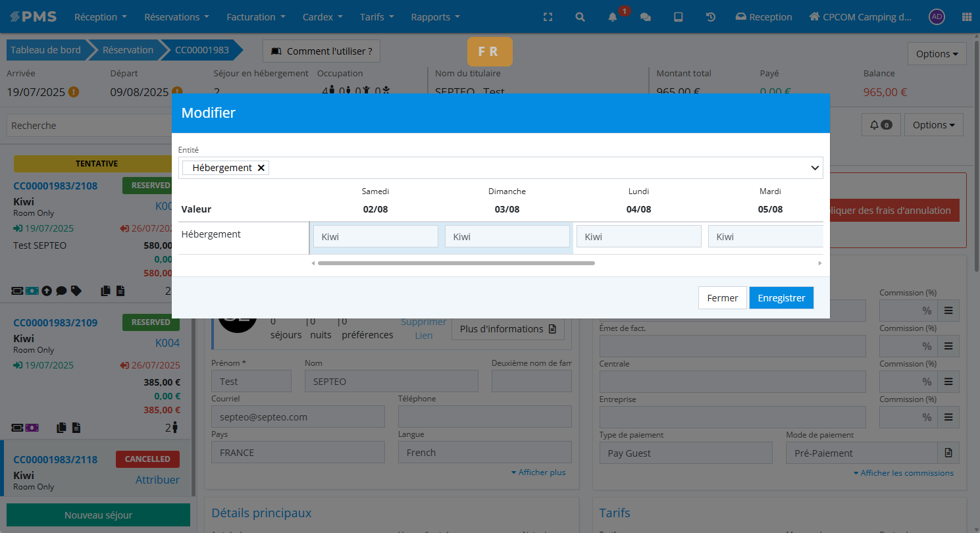Screen dimensions: 980x533
Task: Open notifications bell with red badge
Action: (613, 17)
